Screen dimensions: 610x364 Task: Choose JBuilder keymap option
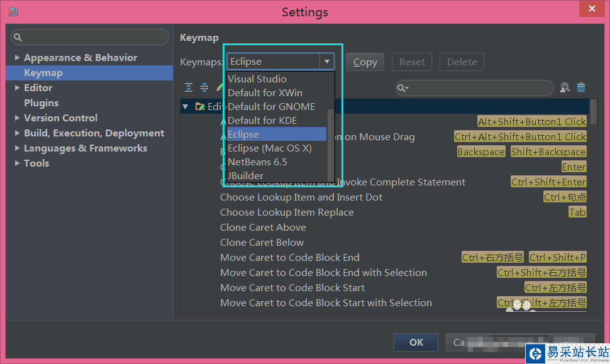(x=277, y=176)
